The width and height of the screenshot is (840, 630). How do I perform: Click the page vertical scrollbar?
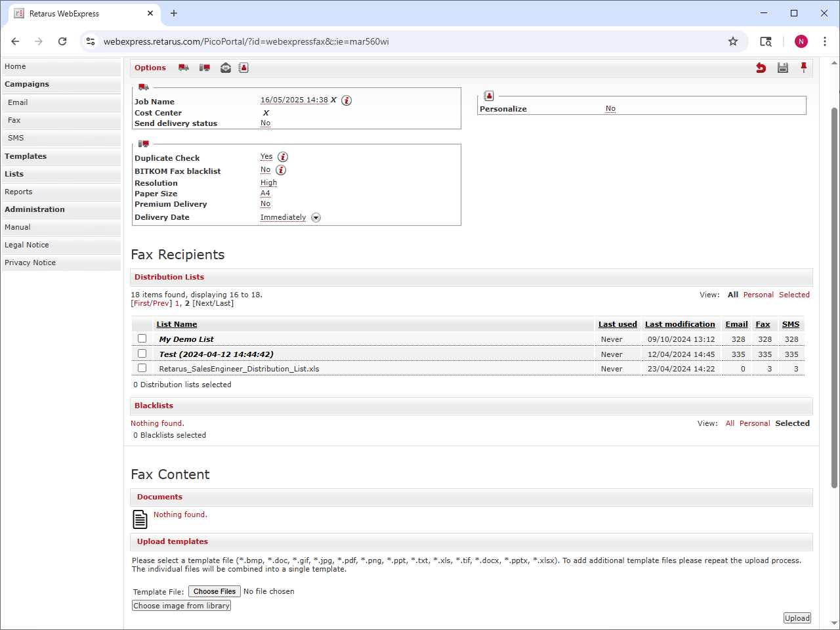835,297
